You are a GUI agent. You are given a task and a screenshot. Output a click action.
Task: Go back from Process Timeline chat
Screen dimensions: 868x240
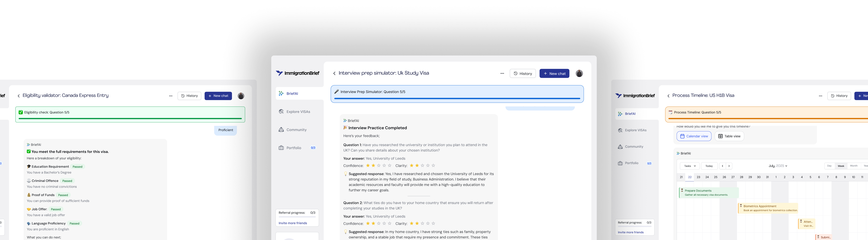668,96
